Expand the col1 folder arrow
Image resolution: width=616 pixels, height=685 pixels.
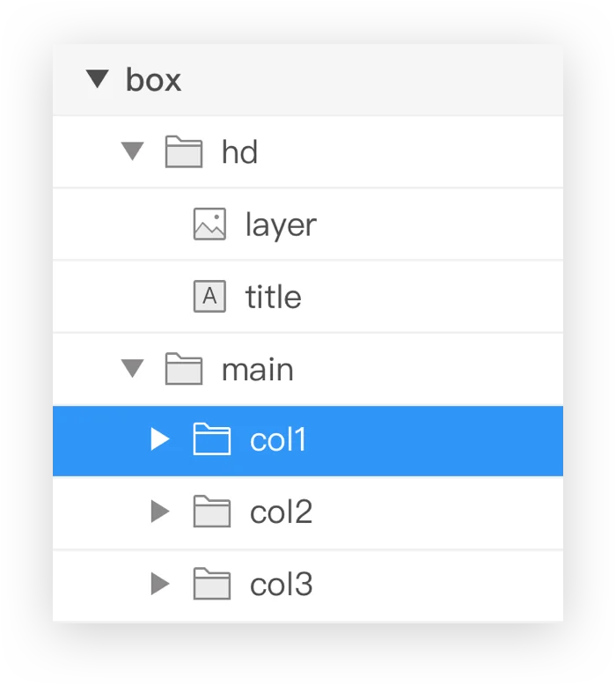coord(159,438)
